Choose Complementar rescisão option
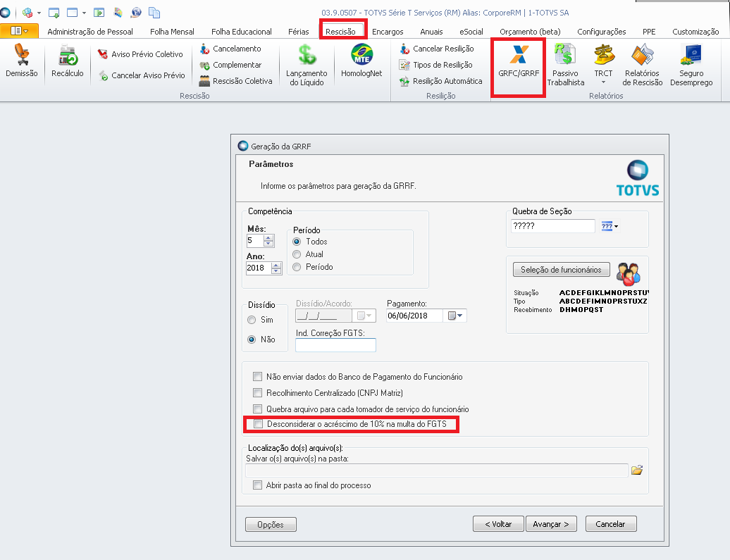The image size is (730, 560). 230,65
